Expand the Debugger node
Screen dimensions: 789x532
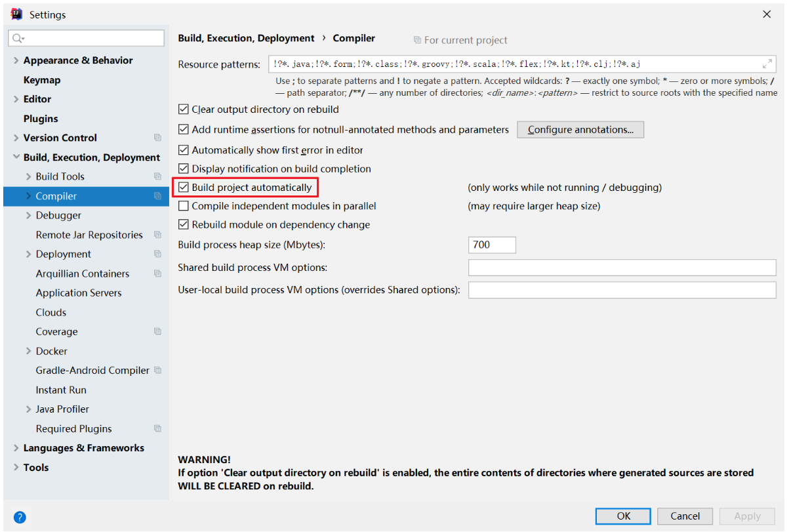coord(28,215)
